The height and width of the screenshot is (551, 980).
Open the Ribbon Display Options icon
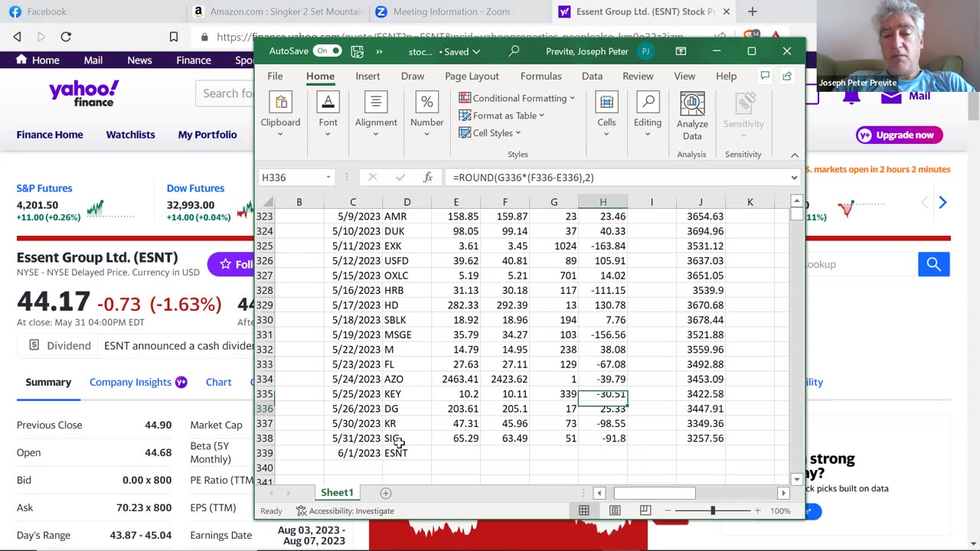click(681, 51)
